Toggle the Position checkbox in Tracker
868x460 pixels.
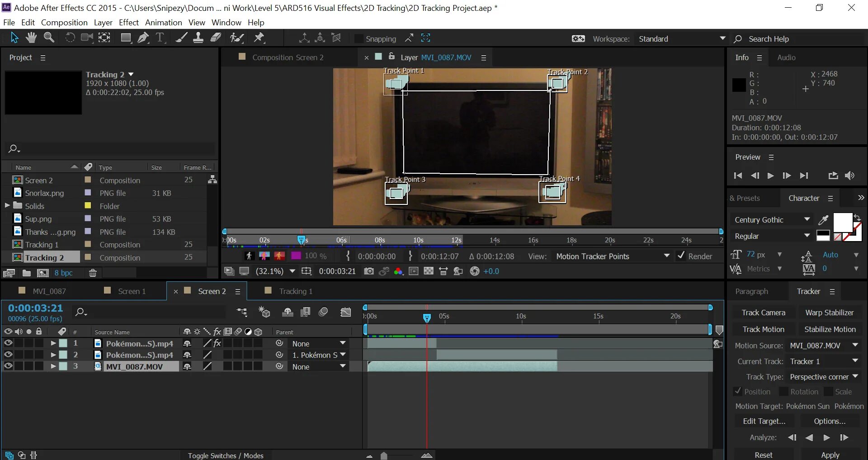pos(738,391)
